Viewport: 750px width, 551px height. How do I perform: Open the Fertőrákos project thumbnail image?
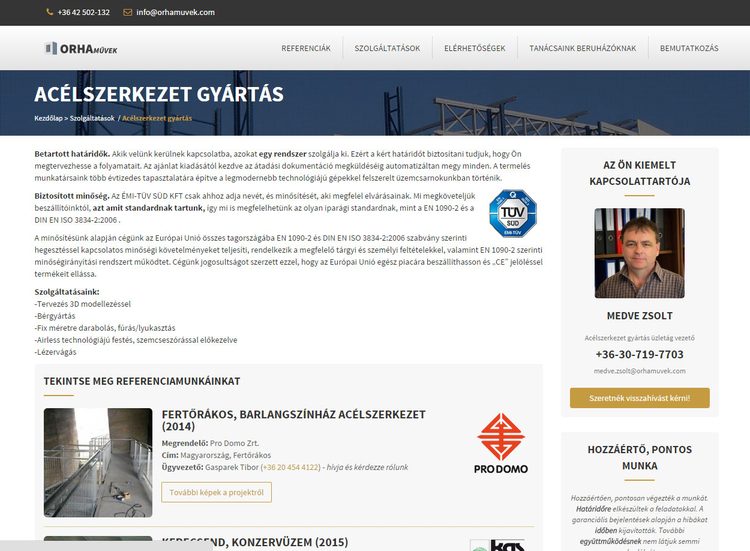(97, 461)
